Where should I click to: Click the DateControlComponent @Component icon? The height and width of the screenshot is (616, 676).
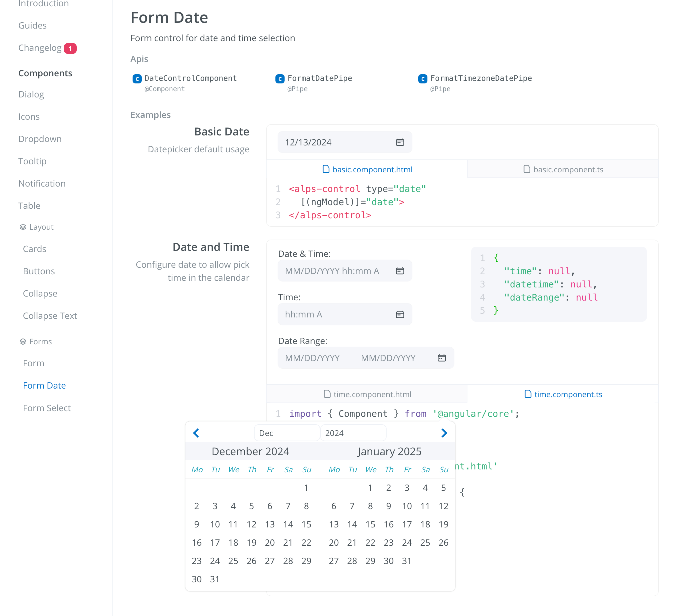pos(136,78)
